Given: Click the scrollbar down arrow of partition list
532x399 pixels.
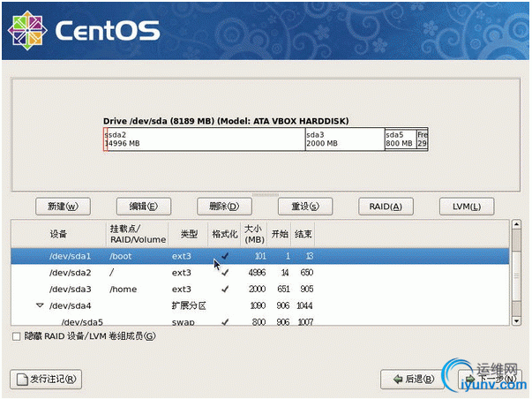Looking at the screenshot, I should pos(516,321).
